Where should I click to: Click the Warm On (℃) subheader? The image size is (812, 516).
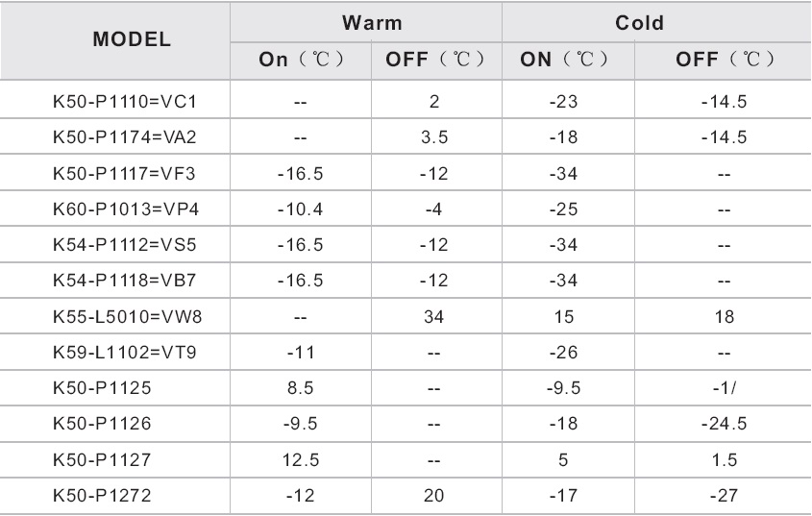(301, 59)
